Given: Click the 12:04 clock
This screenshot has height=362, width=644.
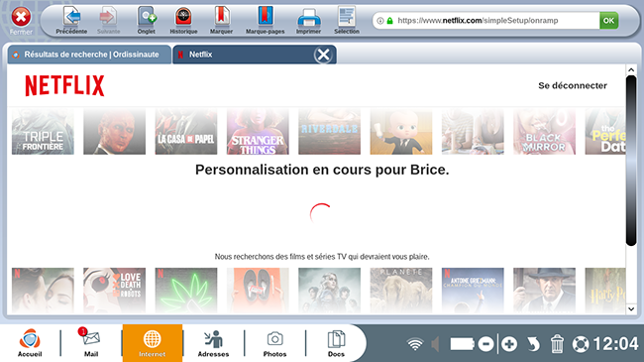Looking at the screenshot, I should click(x=615, y=344).
